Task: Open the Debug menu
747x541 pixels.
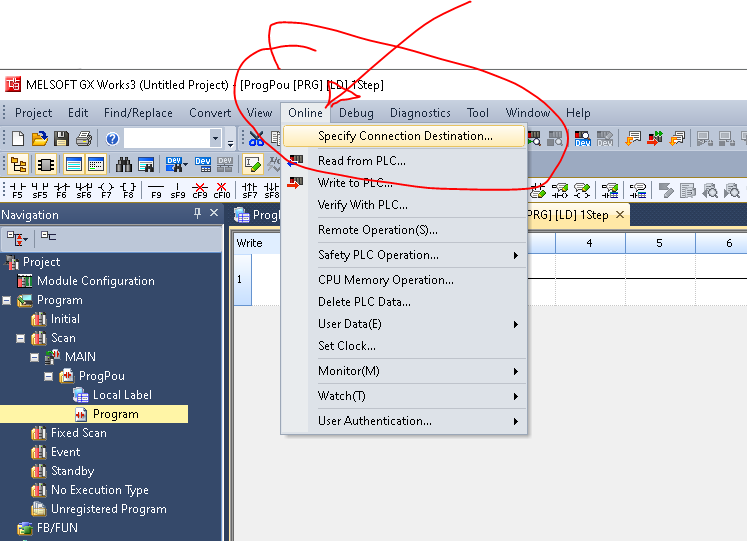Action: (356, 113)
